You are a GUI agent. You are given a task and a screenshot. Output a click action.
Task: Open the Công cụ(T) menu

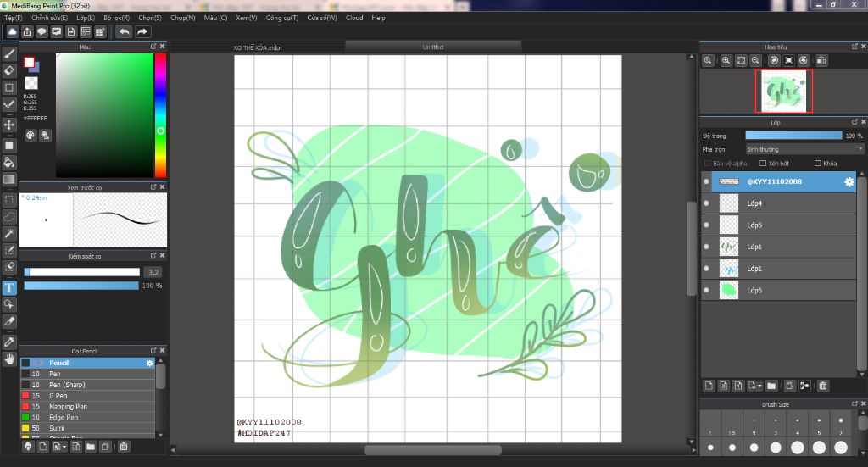point(281,18)
